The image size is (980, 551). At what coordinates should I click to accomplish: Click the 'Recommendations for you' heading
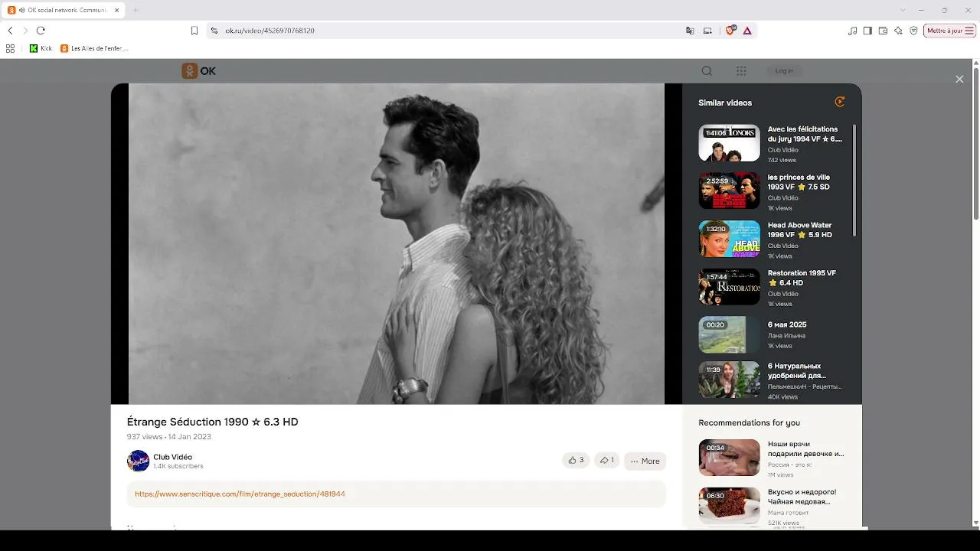(x=749, y=422)
